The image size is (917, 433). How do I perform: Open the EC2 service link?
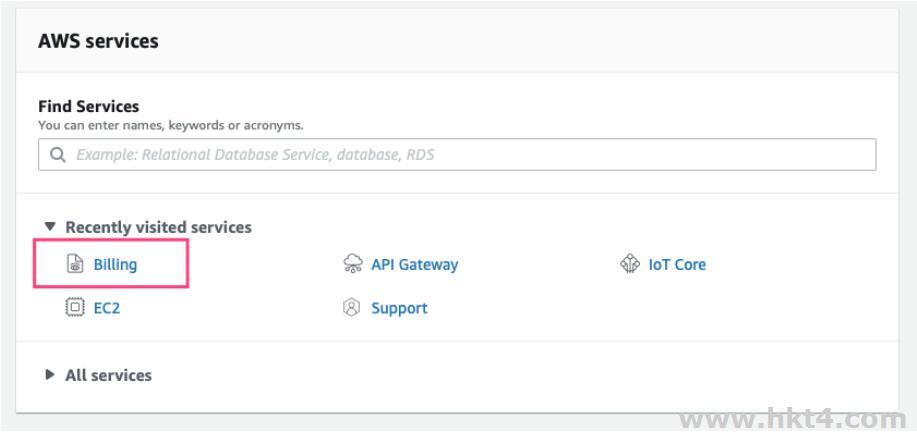point(107,308)
